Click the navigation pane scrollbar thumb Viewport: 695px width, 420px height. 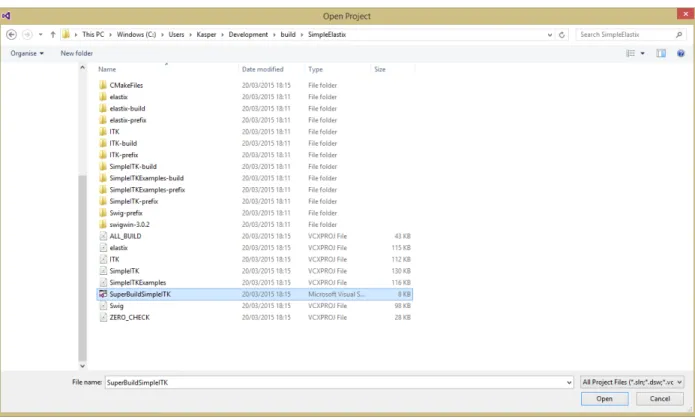click(x=82, y=268)
